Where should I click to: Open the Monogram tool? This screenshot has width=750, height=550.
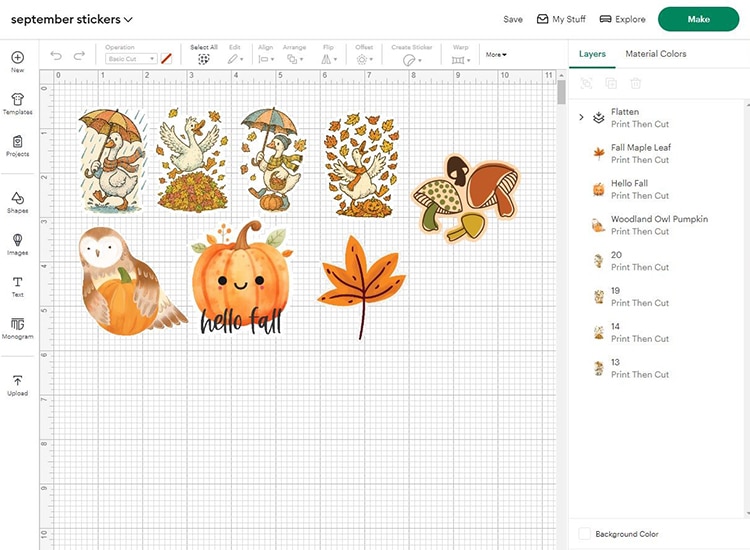(x=17, y=328)
